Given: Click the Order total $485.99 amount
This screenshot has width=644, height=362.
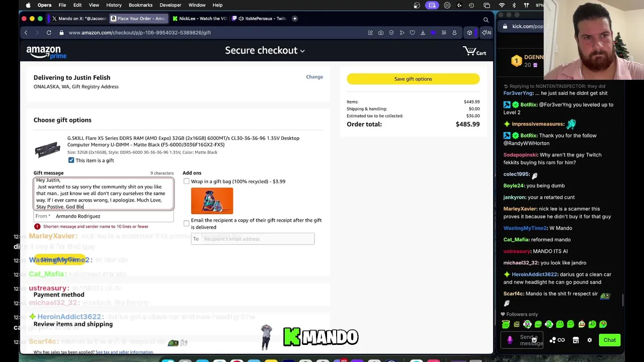Looking at the screenshot, I should point(467,124).
